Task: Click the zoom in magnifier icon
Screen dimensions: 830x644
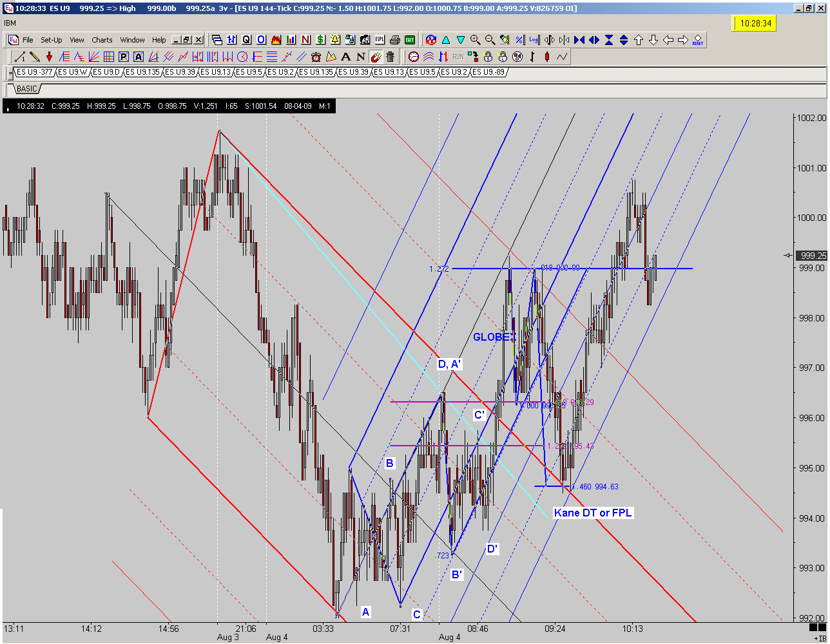Action: click(x=475, y=40)
